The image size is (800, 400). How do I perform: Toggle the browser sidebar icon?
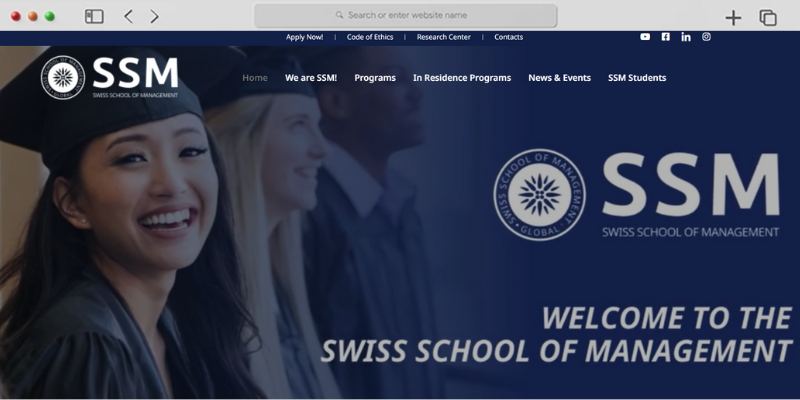click(x=94, y=16)
